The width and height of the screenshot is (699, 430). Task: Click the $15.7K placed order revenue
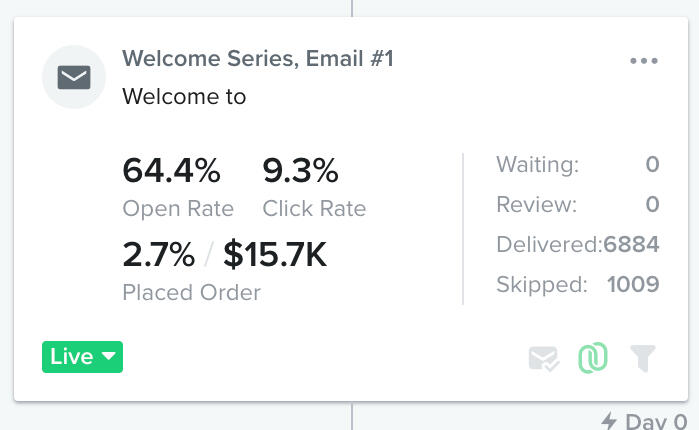[274, 255]
